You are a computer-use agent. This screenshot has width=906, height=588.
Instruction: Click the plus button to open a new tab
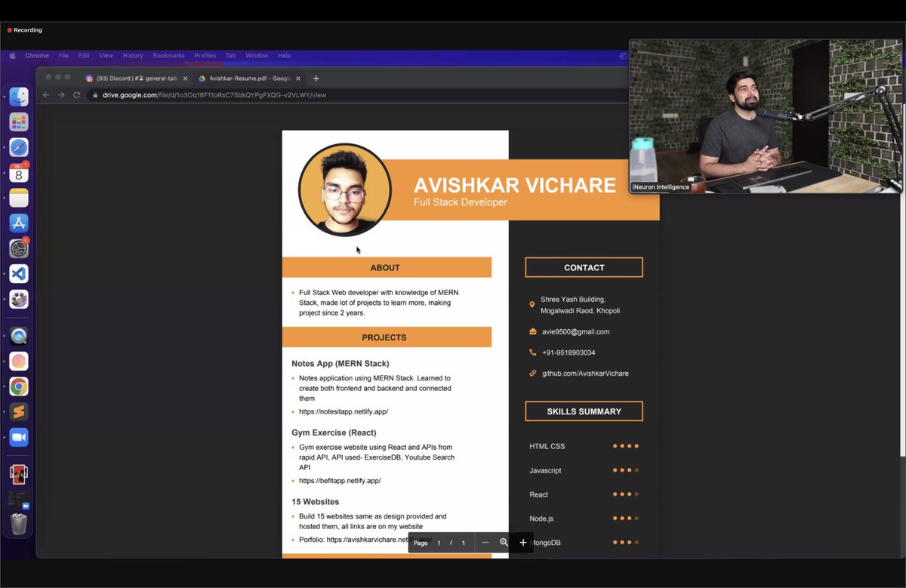coord(316,78)
